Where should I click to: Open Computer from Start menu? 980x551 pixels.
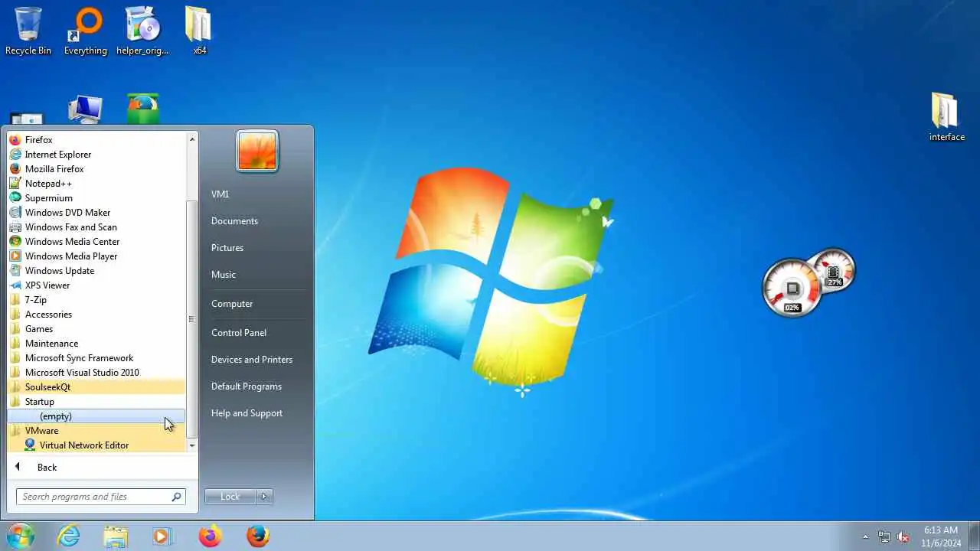[232, 304]
